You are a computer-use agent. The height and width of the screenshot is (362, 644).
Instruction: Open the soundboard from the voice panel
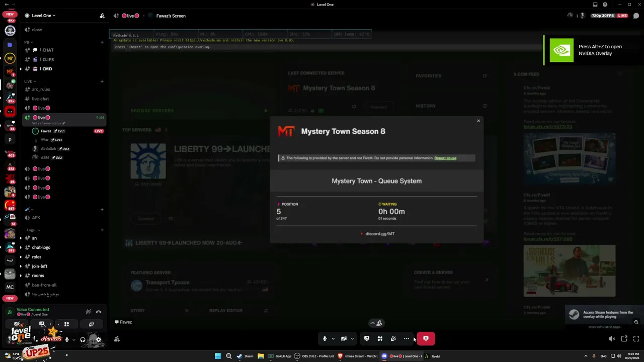[x=92, y=324]
